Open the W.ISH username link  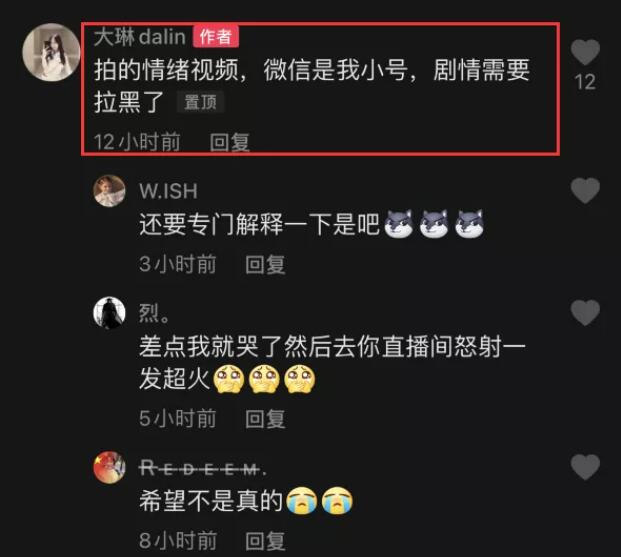click(x=168, y=191)
